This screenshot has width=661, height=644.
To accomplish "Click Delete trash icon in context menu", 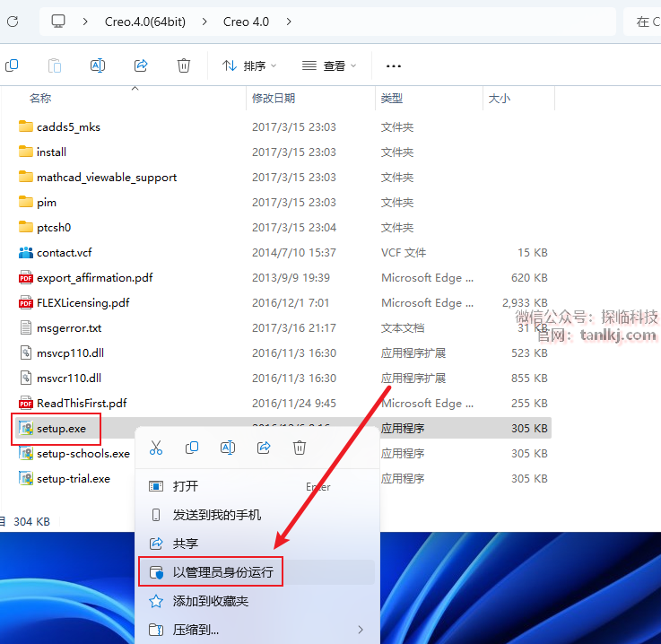I will pos(300,448).
